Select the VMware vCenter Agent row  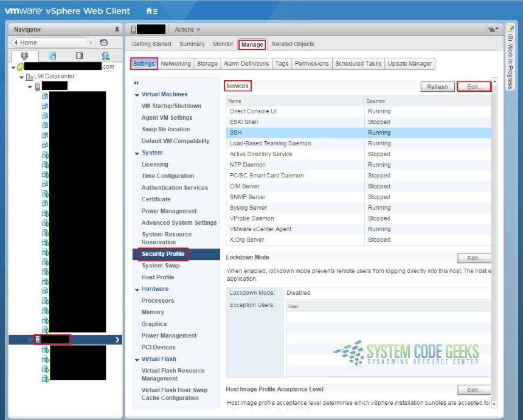(x=359, y=229)
